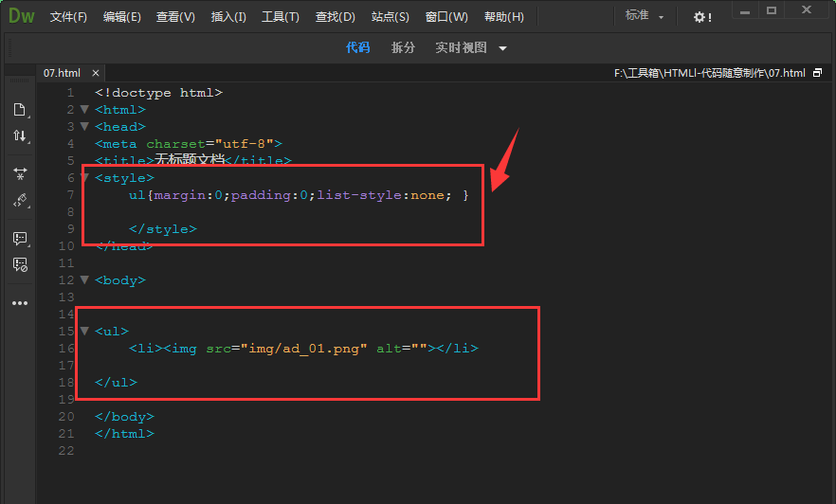The image size is (836, 504).
Task: Click the Expand All code icon
Action: point(19,173)
